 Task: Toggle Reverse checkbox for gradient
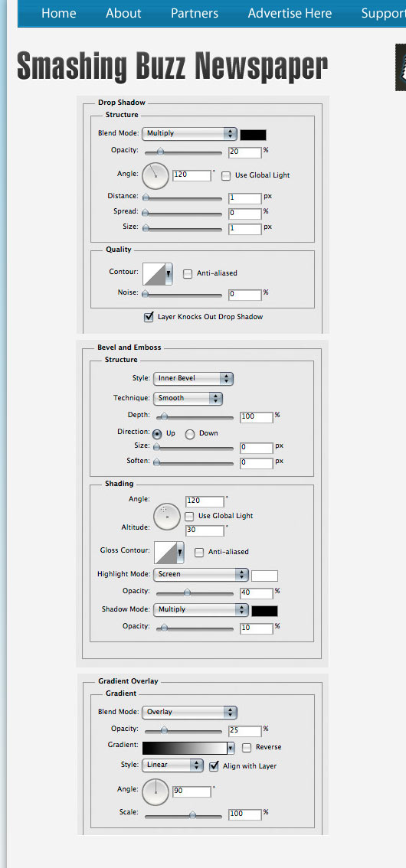point(247,747)
